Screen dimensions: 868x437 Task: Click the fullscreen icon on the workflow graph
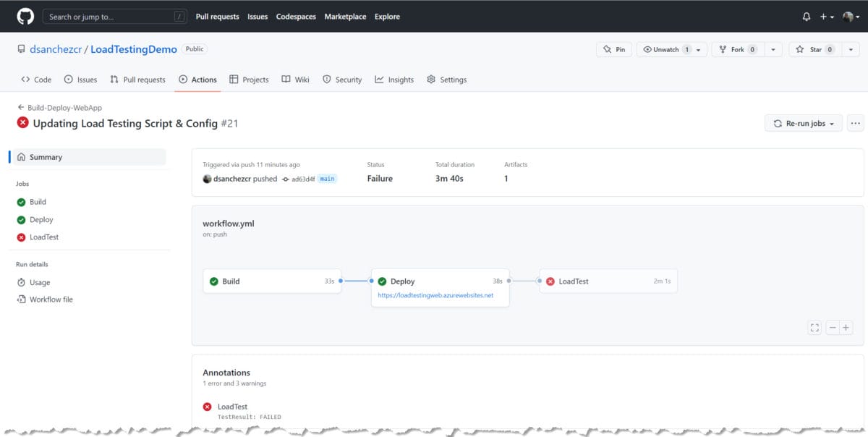[814, 327]
